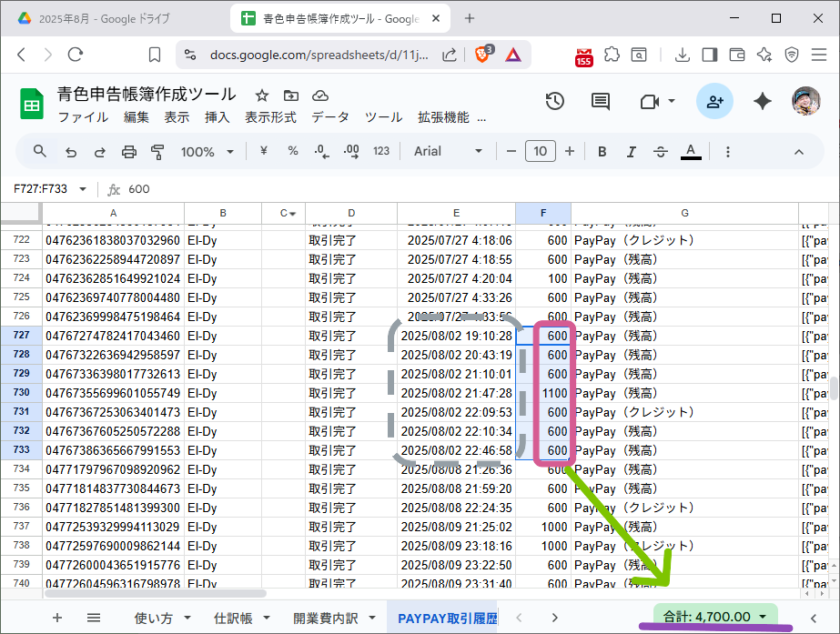Click the font size input field
The height and width of the screenshot is (634, 840).
(x=541, y=152)
